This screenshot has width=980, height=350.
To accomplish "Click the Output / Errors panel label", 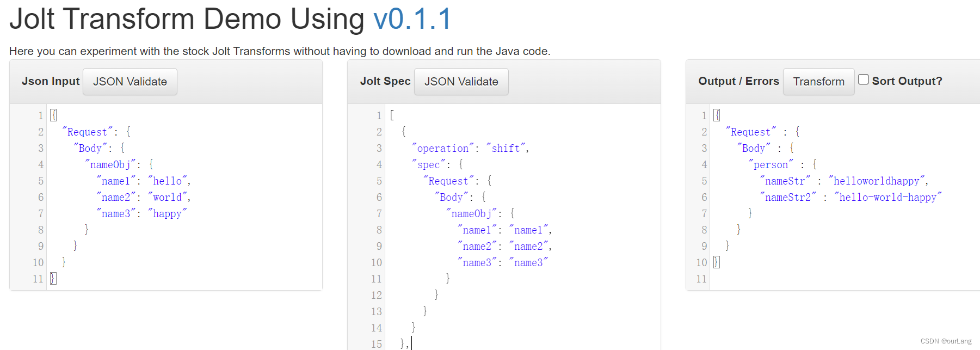I will 738,81.
